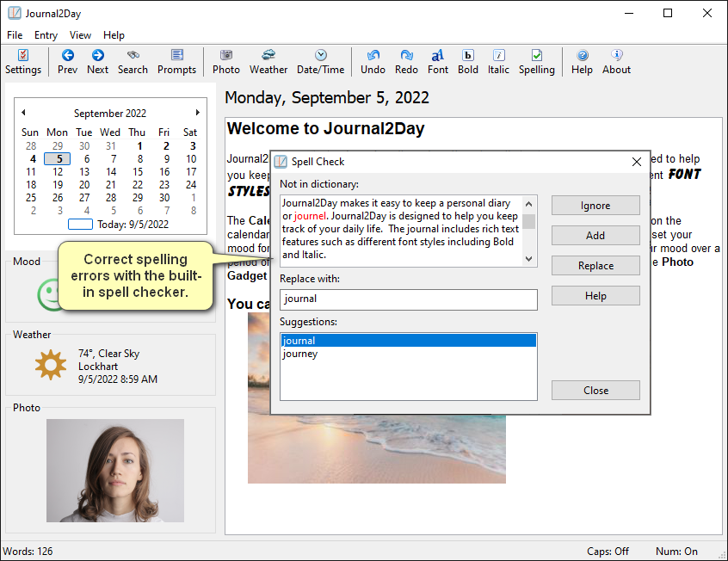Click the happy mood smiley face
The width and height of the screenshot is (728, 561).
click(48, 294)
